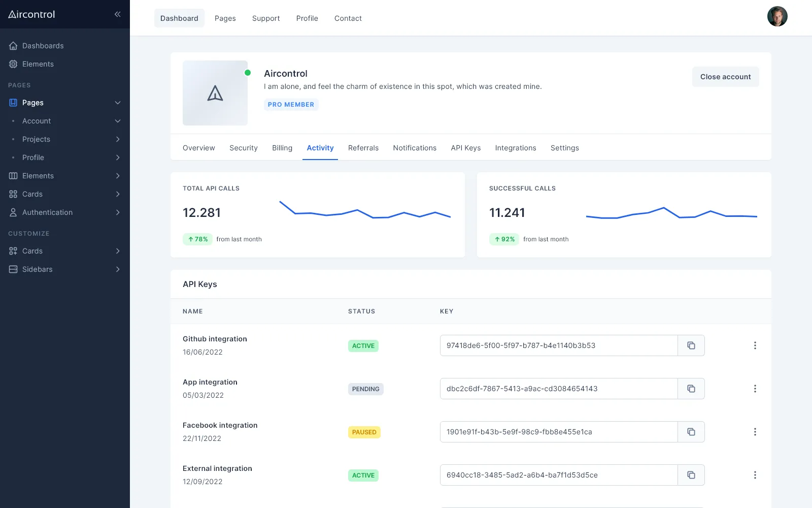Image resolution: width=812 pixels, height=508 pixels.
Task: Go to the Notifications tab
Action: coord(415,148)
